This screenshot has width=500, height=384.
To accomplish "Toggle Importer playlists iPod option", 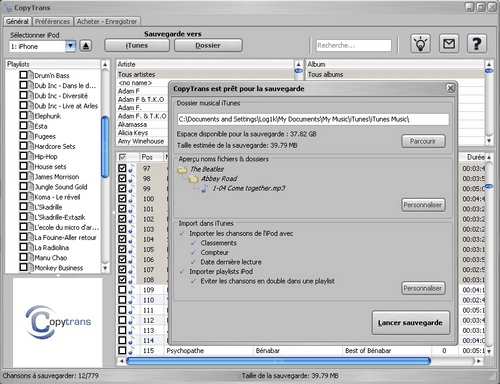I will 182,271.
